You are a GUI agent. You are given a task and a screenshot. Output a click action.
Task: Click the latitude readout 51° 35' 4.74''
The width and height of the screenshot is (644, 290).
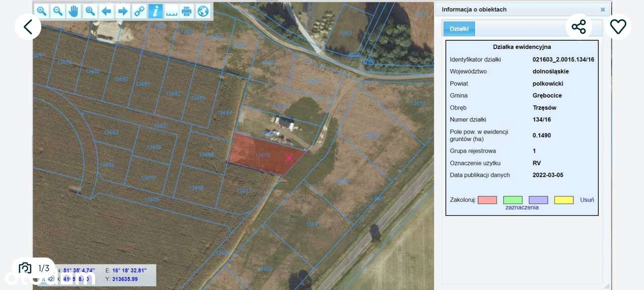click(79, 270)
